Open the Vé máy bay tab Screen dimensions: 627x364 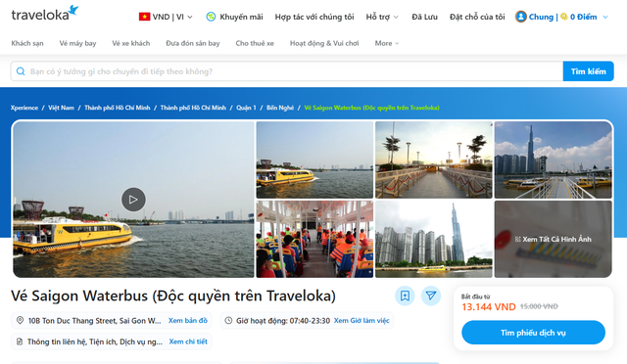pyautogui.click(x=77, y=43)
